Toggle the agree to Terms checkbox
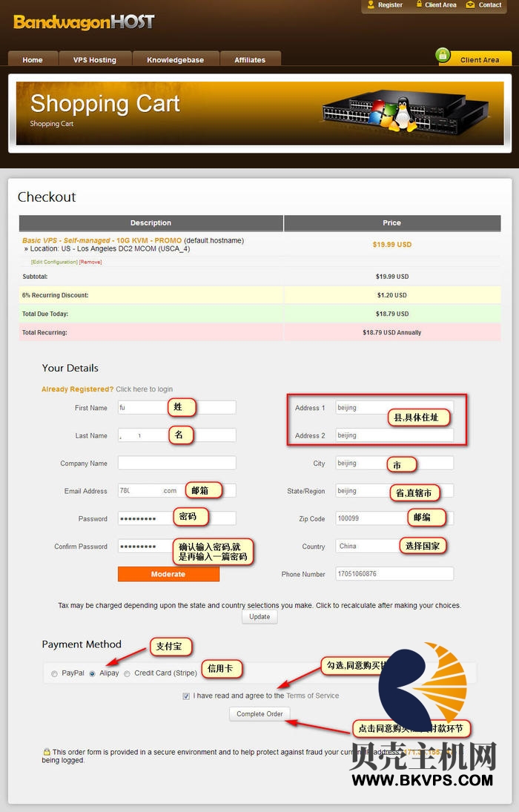The image size is (519, 812). (x=186, y=696)
